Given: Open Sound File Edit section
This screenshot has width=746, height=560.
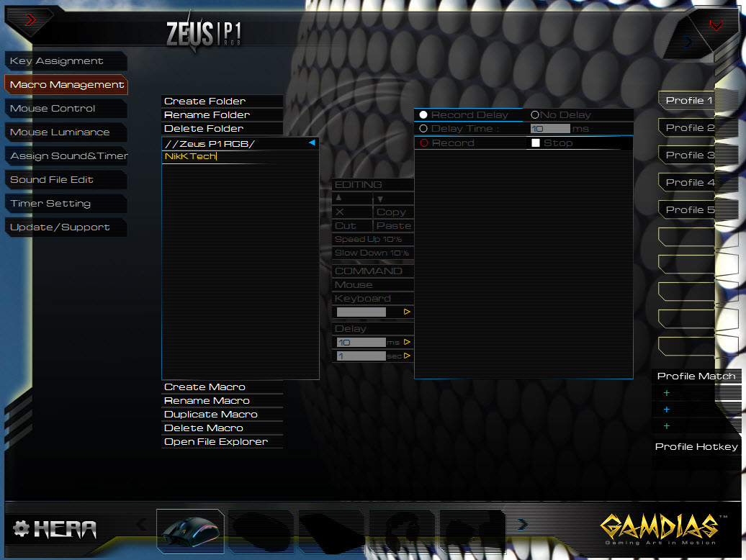Looking at the screenshot, I should coord(66,180).
